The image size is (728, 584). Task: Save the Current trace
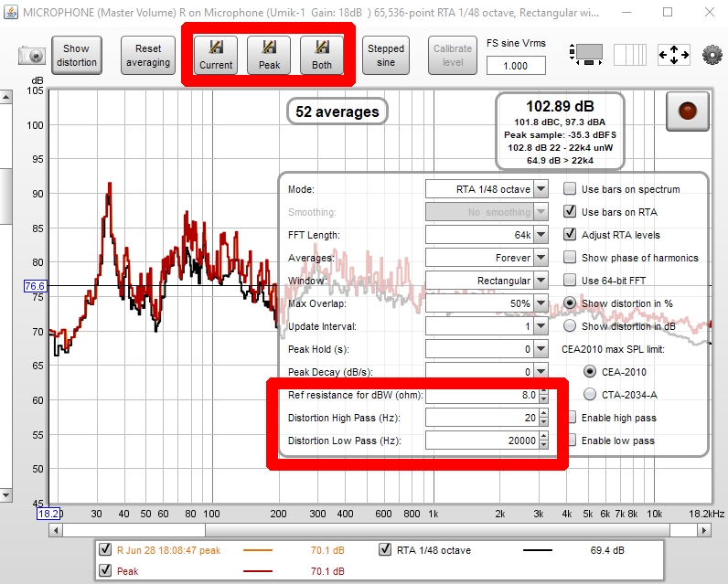coord(217,56)
